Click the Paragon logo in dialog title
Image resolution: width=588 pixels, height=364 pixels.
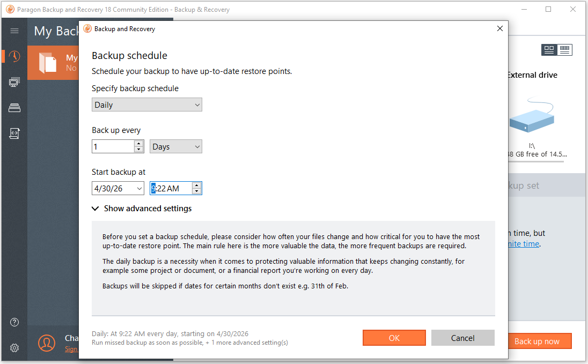coord(87,29)
